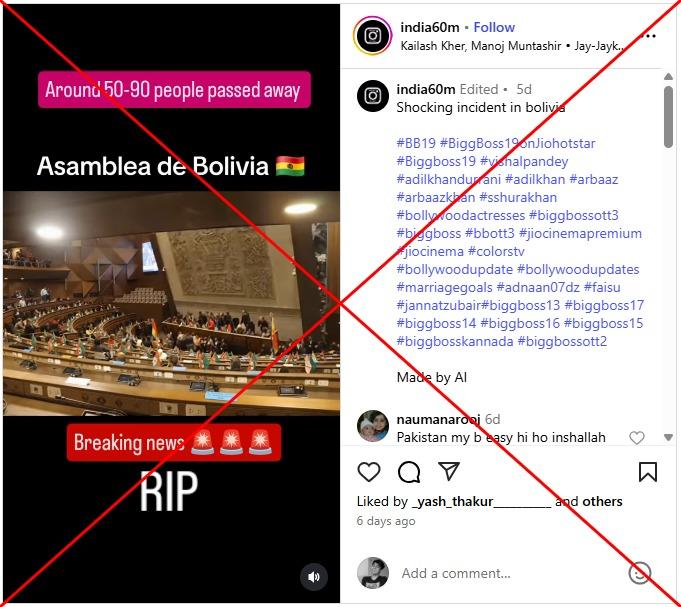Image resolution: width=681 pixels, height=607 pixels.
Task: Mute the video with speaker button
Action: pos(314,577)
